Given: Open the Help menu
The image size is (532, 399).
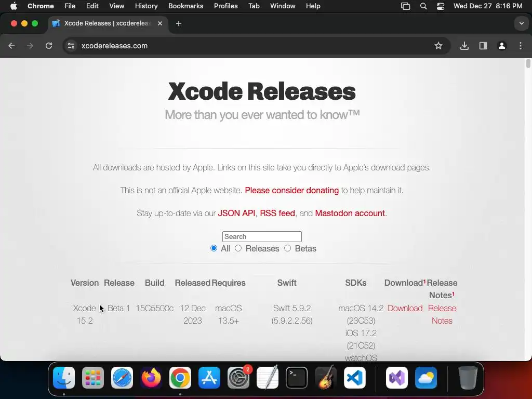Looking at the screenshot, I should tap(313, 6).
